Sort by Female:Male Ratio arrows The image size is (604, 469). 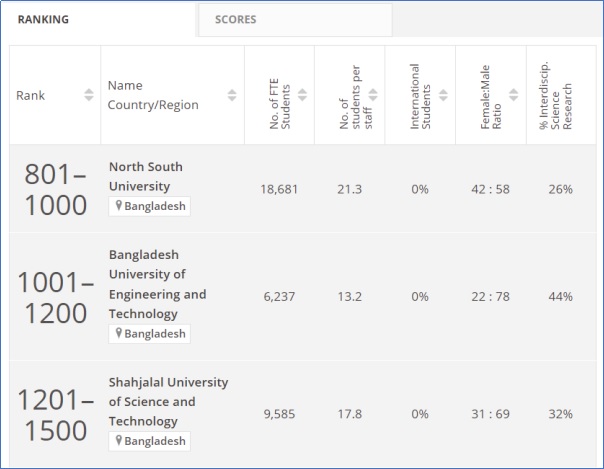(x=513, y=95)
